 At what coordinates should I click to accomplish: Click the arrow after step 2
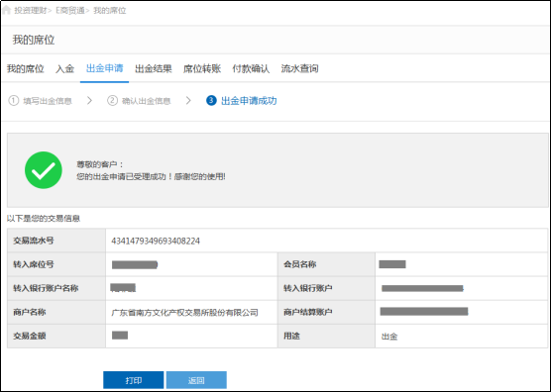point(188,101)
